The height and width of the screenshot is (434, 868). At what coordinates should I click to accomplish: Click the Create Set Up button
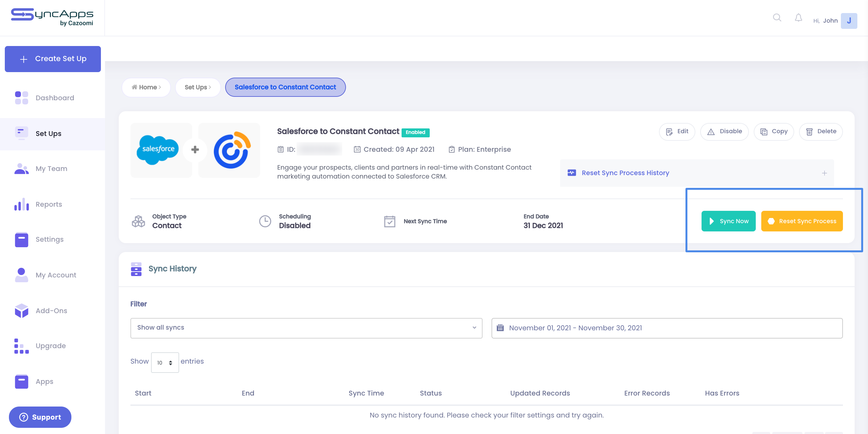pyautogui.click(x=53, y=59)
